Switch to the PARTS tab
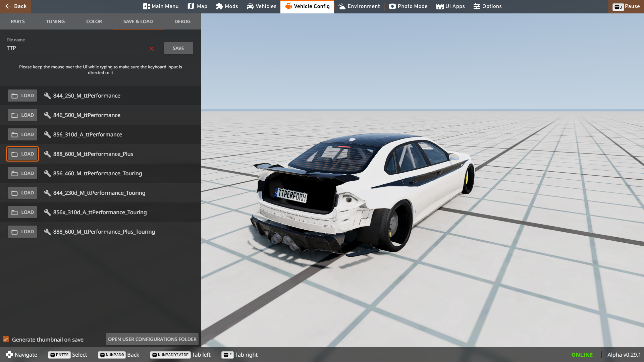644x362 pixels. coord(18,21)
